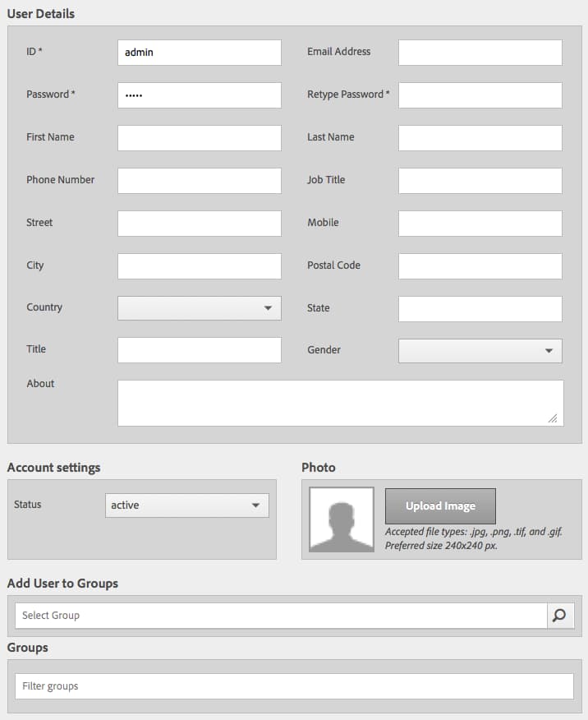Click the Password input field

pyautogui.click(x=200, y=95)
